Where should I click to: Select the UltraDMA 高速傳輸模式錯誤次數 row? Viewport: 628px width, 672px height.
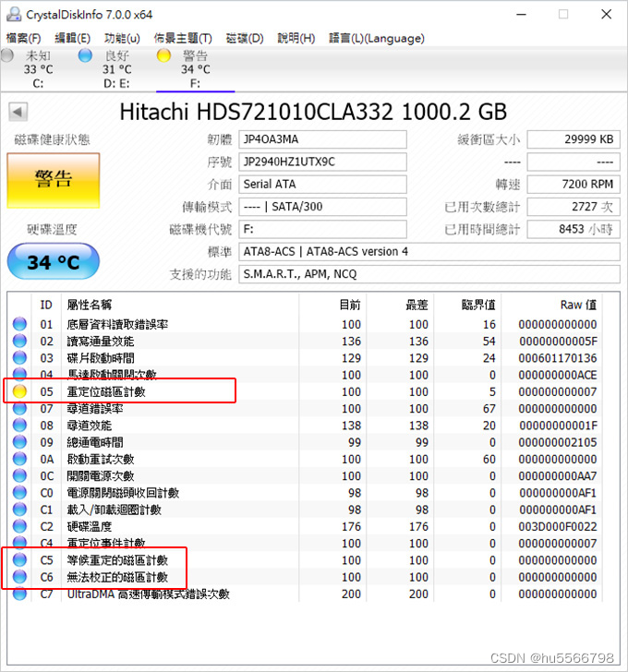tap(305, 594)
